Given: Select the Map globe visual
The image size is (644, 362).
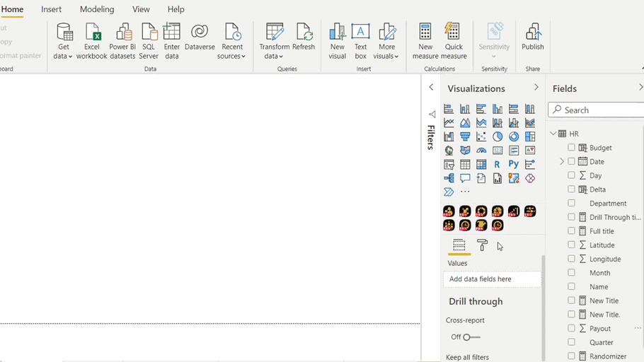Looking at the screenshot, I should click(x=449, y=151).
